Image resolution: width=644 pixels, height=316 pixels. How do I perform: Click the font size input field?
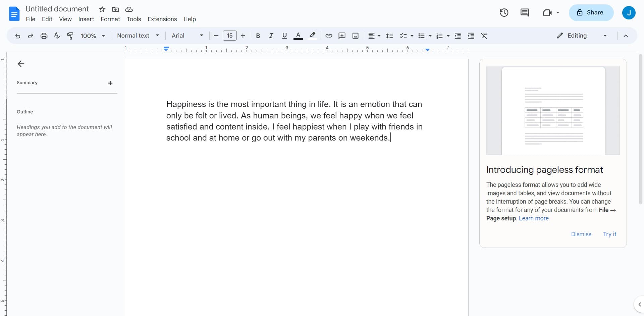[x=230, y=36]
